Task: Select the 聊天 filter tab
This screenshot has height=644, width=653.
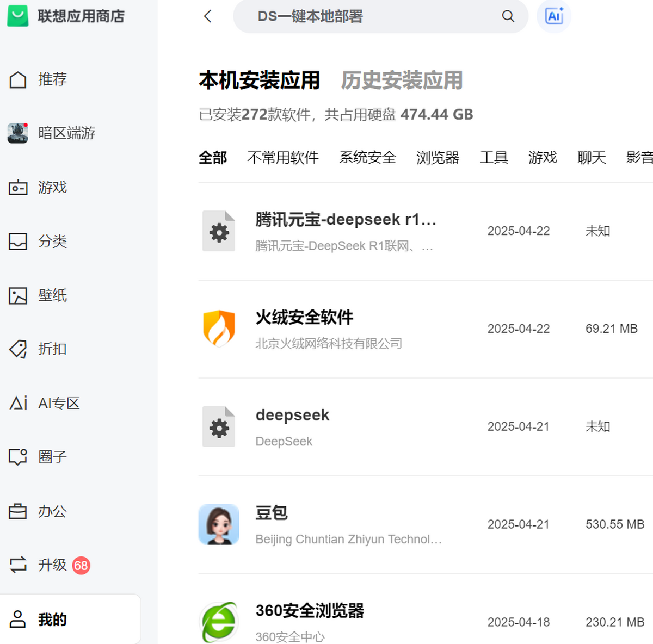Action: point(592,158)
